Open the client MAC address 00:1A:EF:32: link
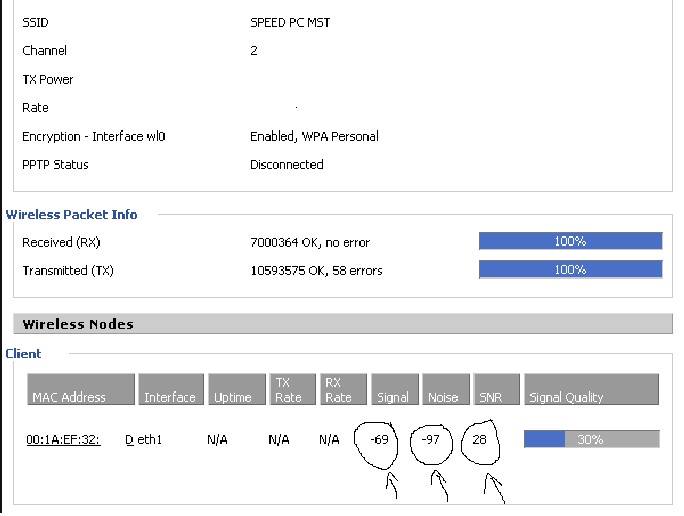 coord(63,440)
